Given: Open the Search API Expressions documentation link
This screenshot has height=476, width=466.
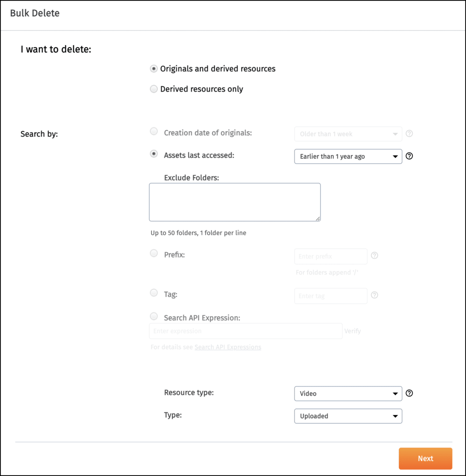Looking at the screenshot, I should 228,347.
